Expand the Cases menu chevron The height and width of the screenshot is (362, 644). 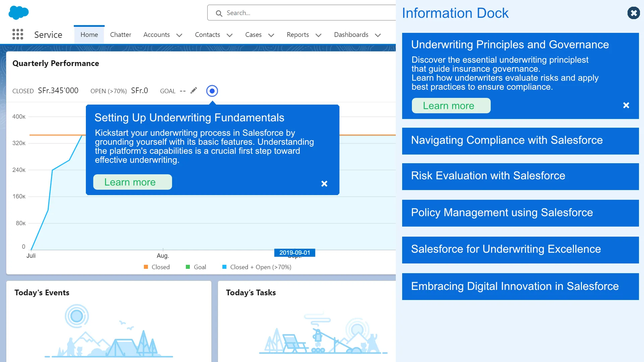coord(271,35)
